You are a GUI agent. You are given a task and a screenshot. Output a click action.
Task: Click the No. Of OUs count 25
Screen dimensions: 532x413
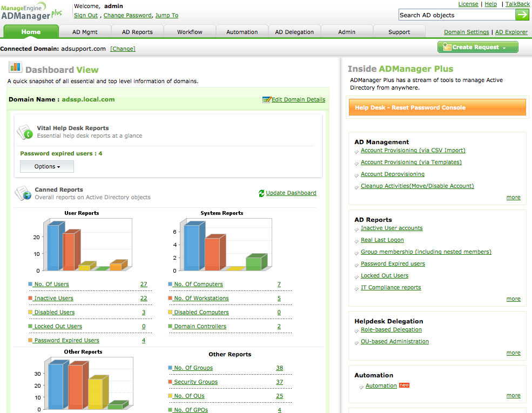279,396
